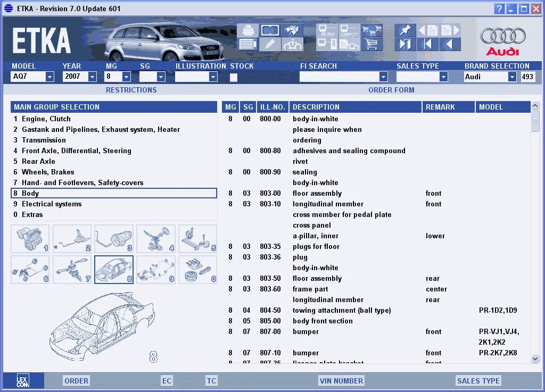Click the ELSA link icon
545x392 pixels.
tap(327, 30)
